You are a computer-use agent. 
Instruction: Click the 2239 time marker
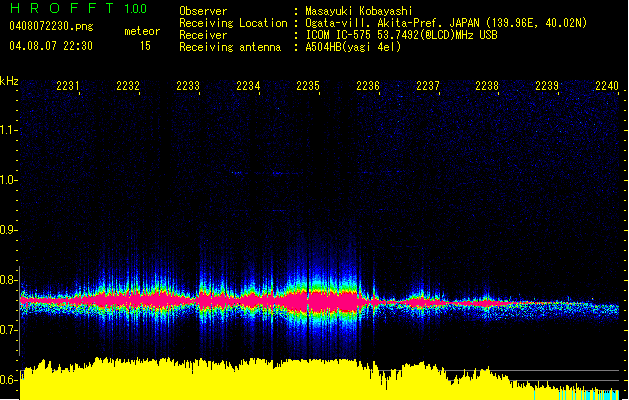(x=547, y=86)
